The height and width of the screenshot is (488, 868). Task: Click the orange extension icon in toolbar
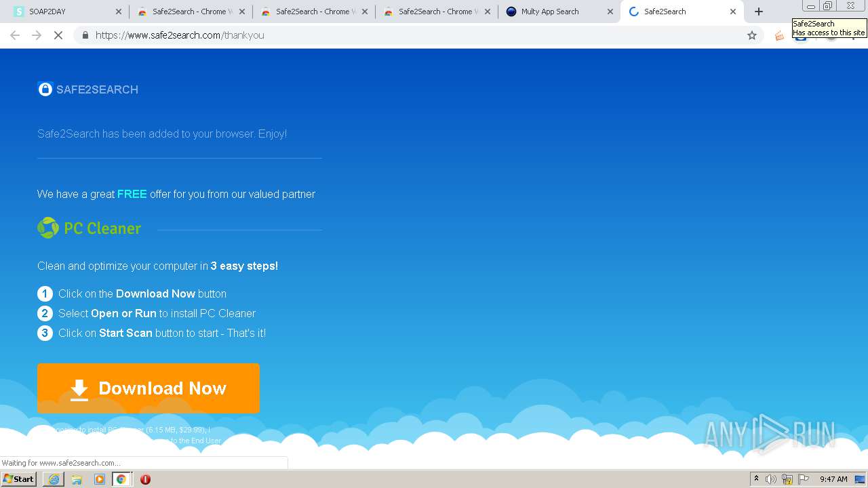(780, 35)
